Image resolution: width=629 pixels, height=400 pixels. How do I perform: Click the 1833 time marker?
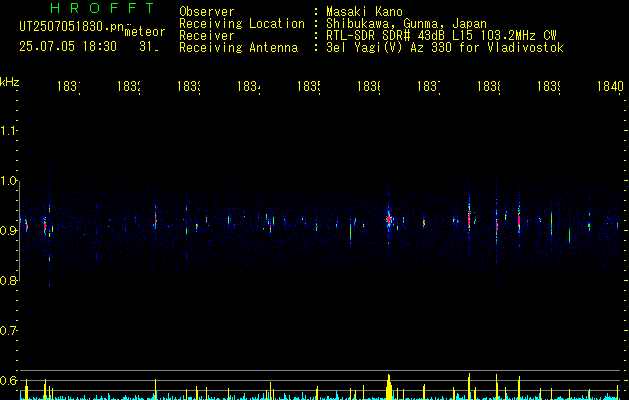tap(189, 86)
